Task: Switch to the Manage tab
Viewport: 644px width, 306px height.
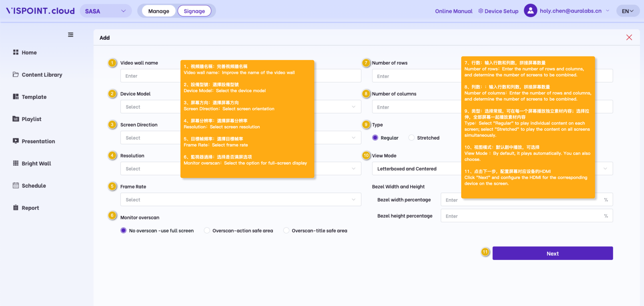Action: [x=159, y=11]
